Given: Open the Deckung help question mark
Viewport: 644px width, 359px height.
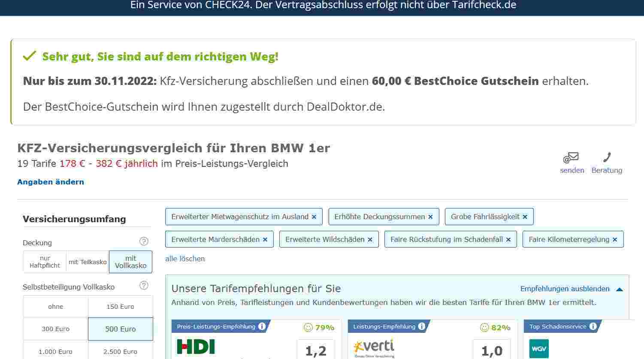Looking at the screenshot, I should [x=144, y=241].
